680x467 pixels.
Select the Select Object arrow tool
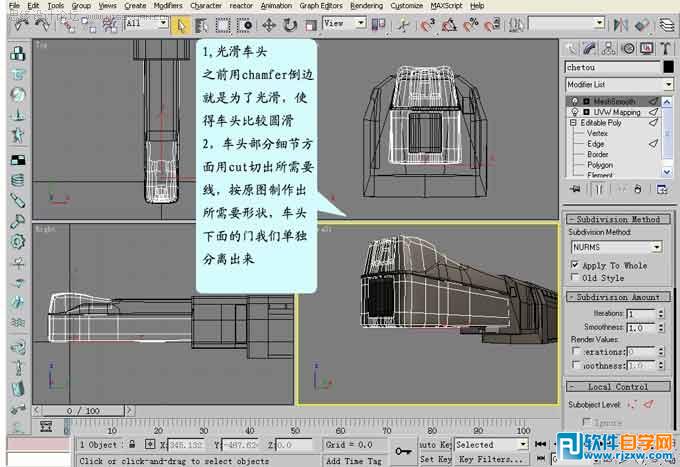pyautogui.click(x=181, y=23)
